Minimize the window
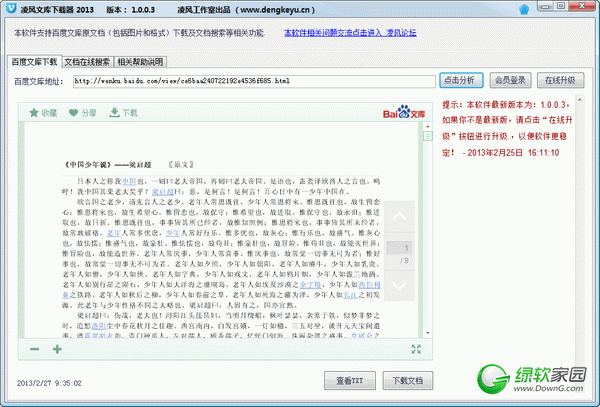The image size is (600, 407). (x=546, y=6)
